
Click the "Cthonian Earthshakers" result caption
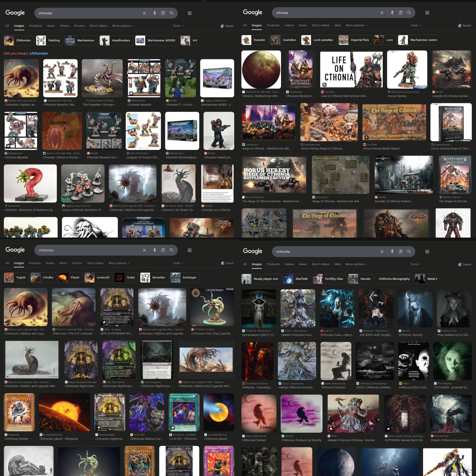[x=181, y=158]
